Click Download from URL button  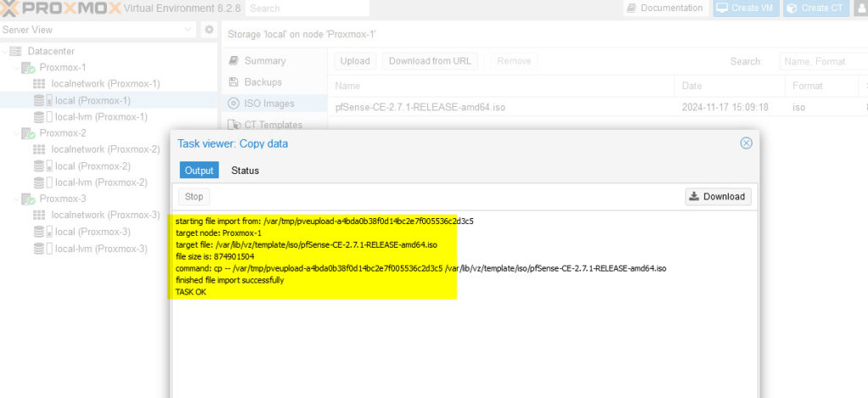pyautogui.click(x=430, y=61)
